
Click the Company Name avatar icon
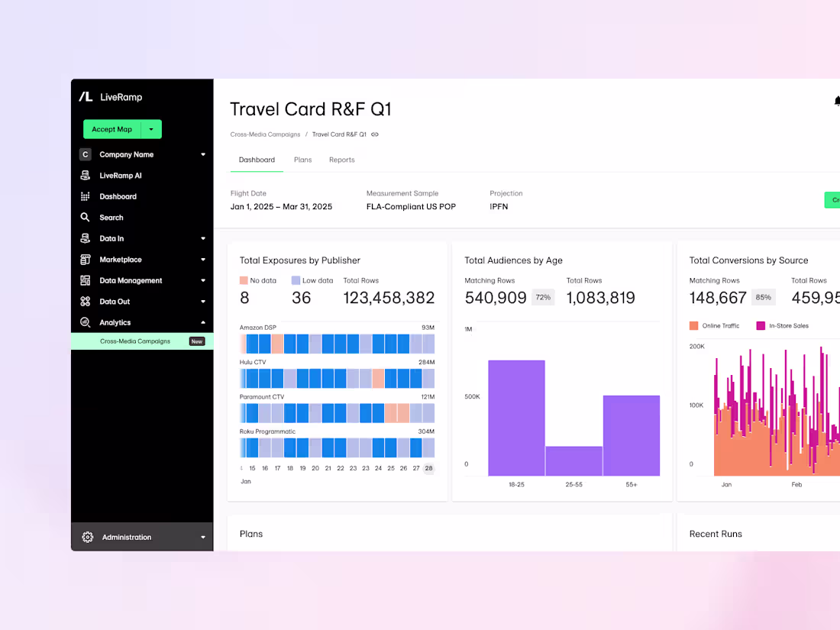86,154
